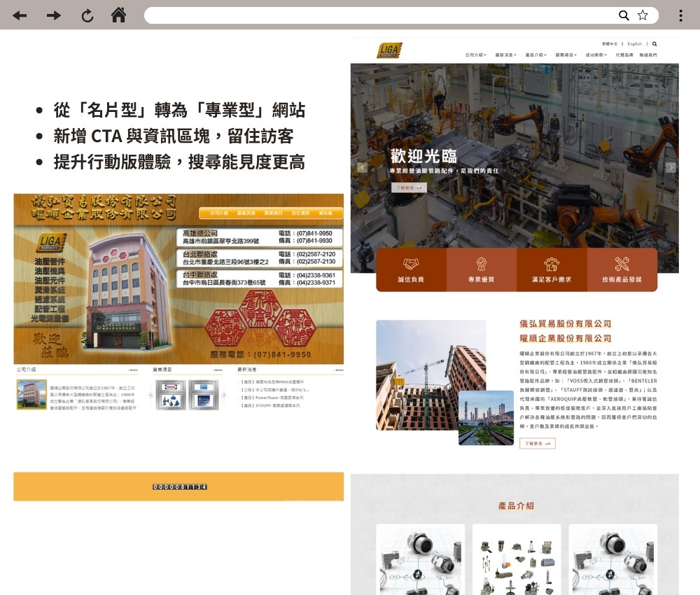Click the browser forward arrow
The width and height of the screenshot is (700, 595).
point(54,15)
